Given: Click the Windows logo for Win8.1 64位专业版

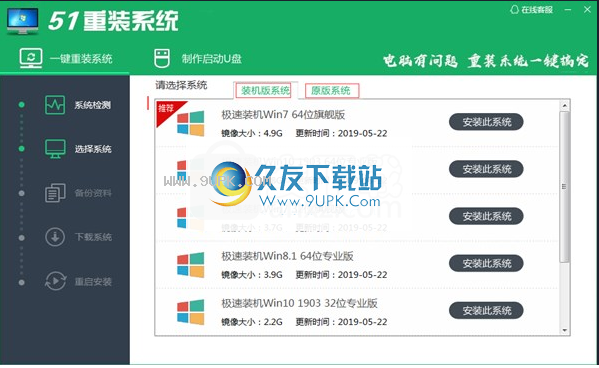Looking at the screenshot, I should click(191, 264).
